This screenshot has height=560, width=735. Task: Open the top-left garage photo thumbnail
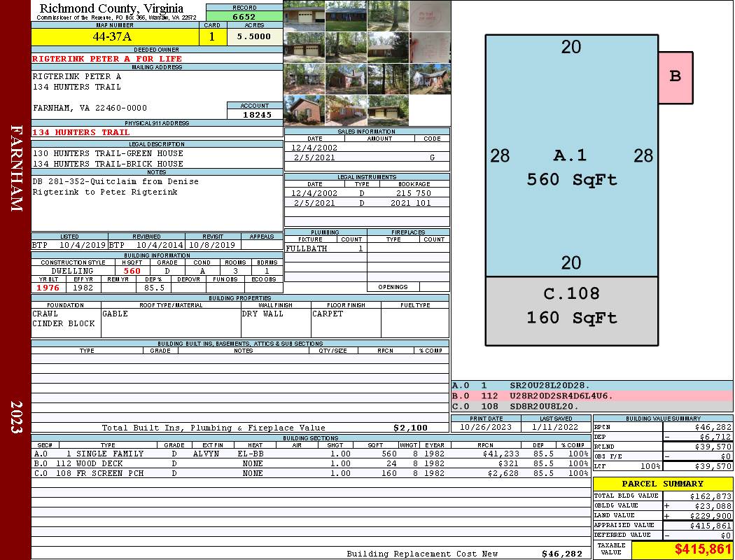tap(304, 15)
